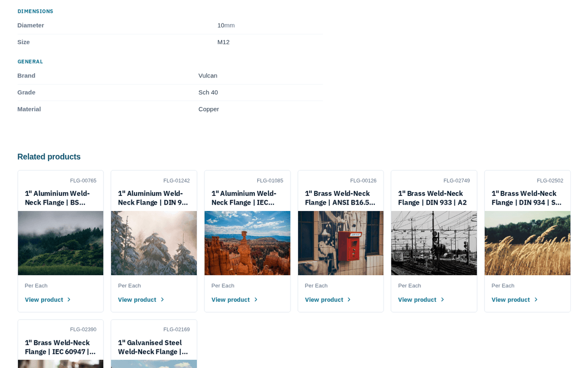588x368 pixels.
Task: Open View product link for FLG-01085
Action: [234, 300]
